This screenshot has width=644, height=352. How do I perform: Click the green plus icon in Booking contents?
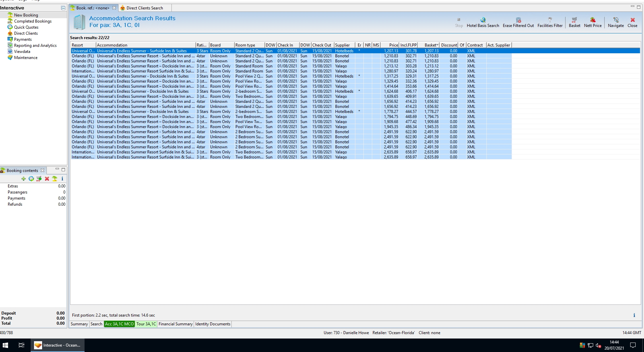tap(24, 179)
